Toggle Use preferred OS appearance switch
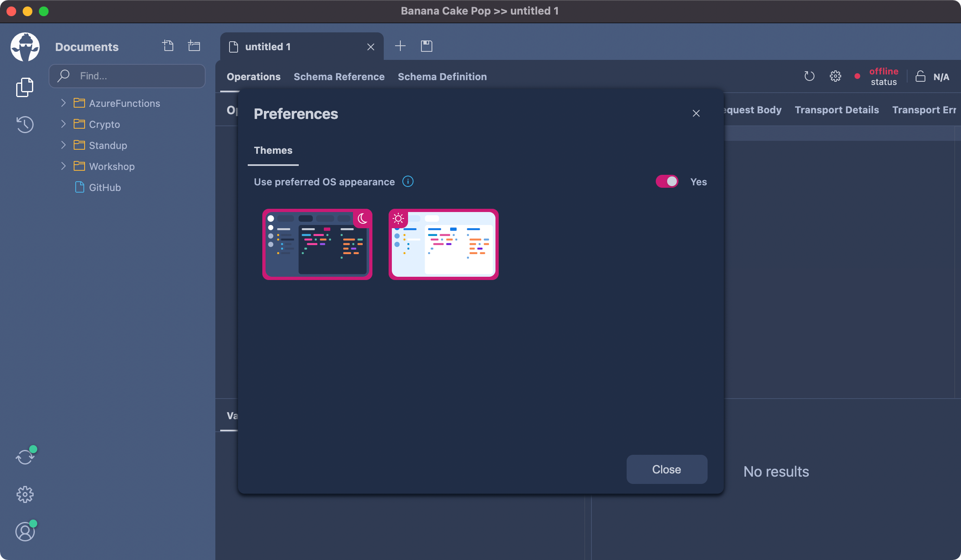961x560 pixels. pos(667,181)
